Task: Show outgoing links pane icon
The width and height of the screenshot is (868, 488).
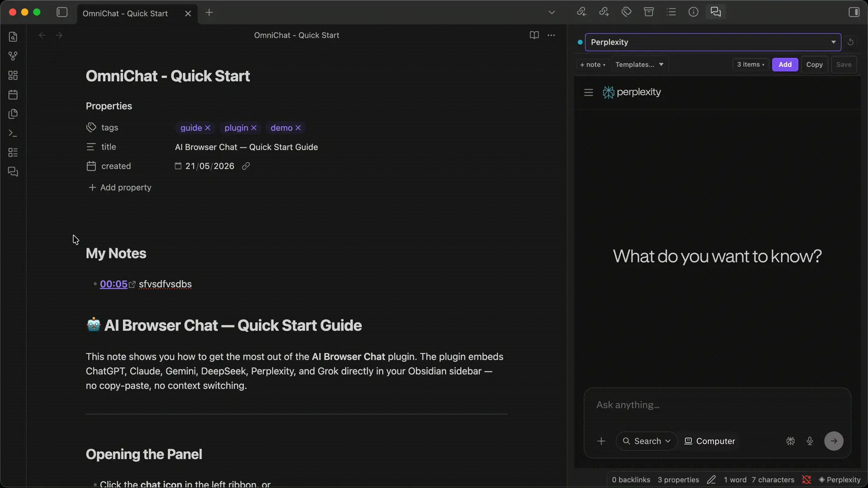Action: 604,12
